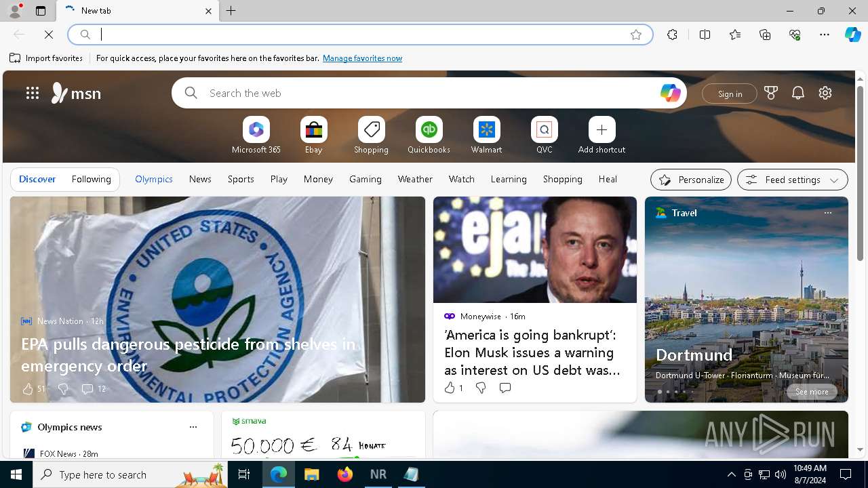Open Task View on the taskbar
Screen dimensions: 868x488
244,474
